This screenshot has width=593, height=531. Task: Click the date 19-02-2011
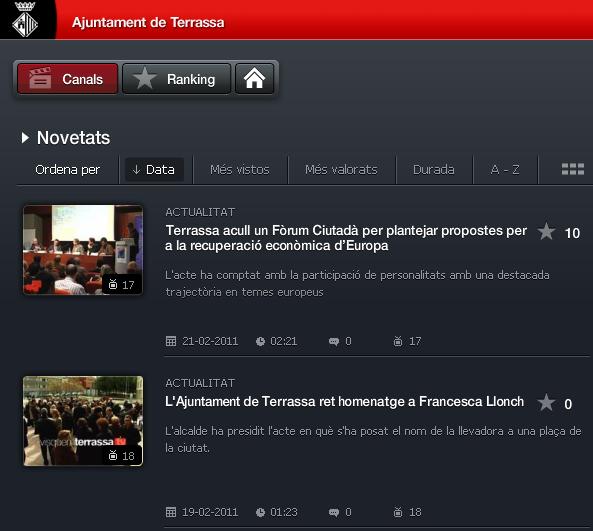click(x=210, y=512)
